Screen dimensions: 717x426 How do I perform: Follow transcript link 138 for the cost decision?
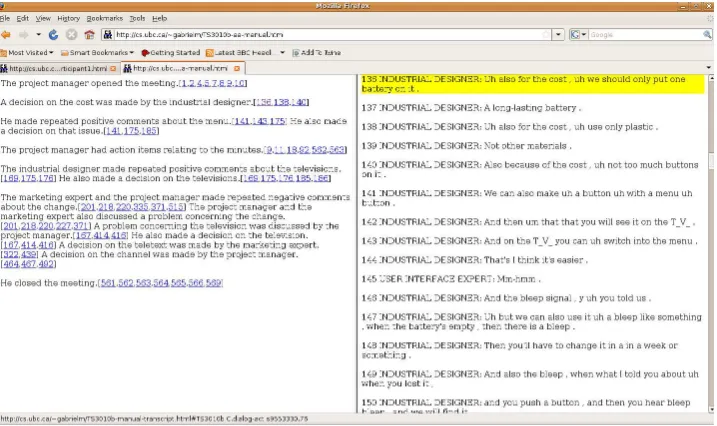click(x=281, y=102)
